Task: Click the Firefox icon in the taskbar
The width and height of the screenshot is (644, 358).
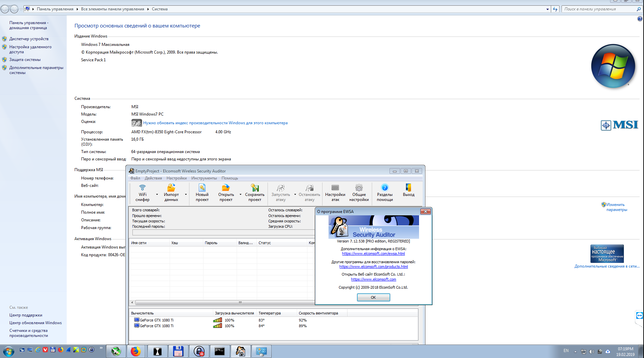Action: point(136,351)
